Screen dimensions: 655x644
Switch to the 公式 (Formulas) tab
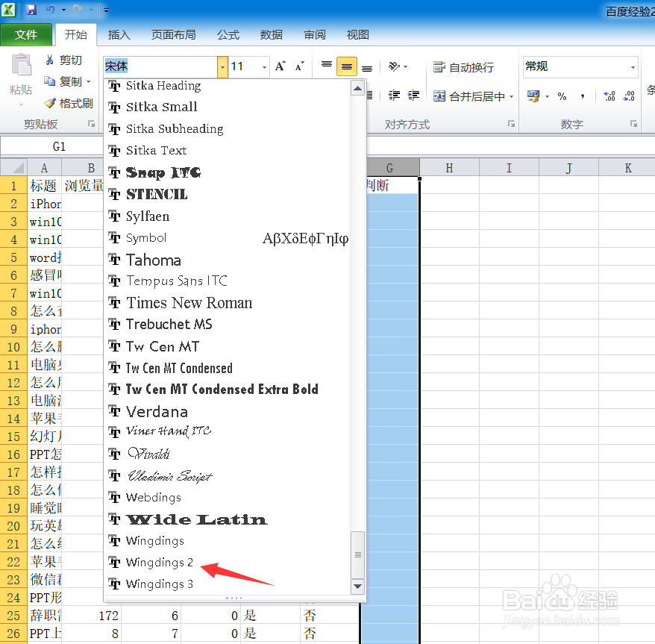pos(228,34)
